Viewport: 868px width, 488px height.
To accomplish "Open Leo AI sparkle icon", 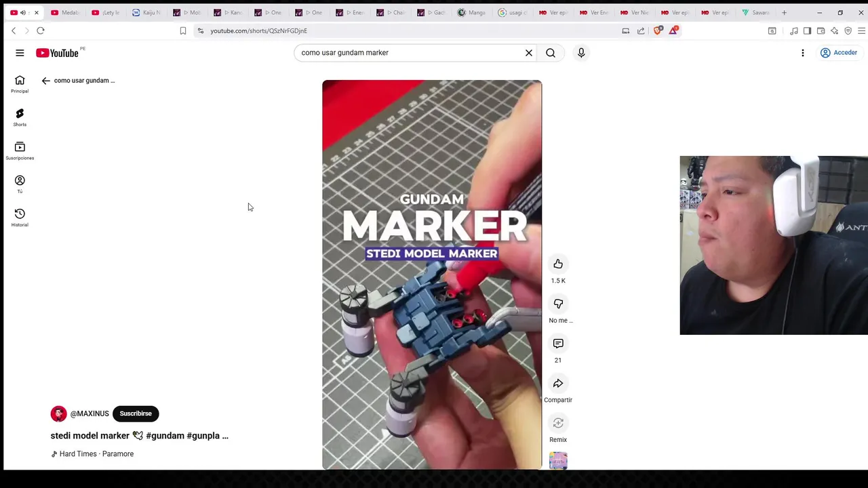I will point(834,30).
